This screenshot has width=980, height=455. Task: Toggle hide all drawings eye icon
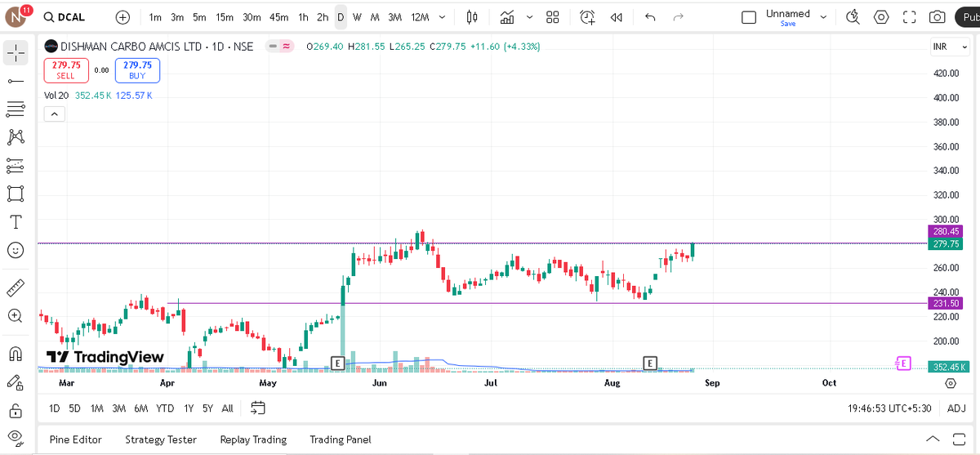point(16,438)
